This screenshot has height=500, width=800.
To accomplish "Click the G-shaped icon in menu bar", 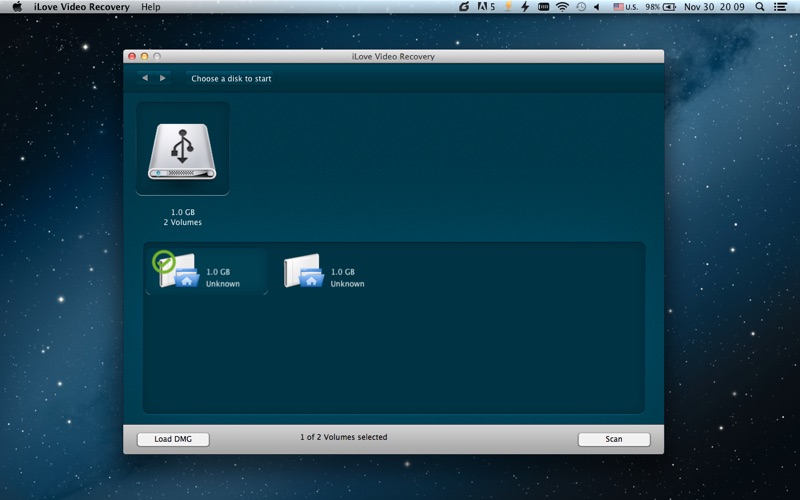I will tap(464, 7).
